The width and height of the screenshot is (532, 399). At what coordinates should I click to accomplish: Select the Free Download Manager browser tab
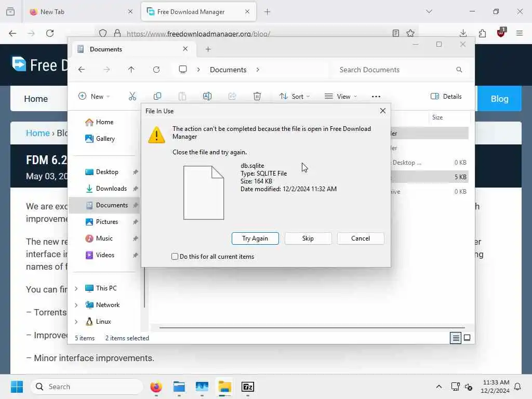198,11
